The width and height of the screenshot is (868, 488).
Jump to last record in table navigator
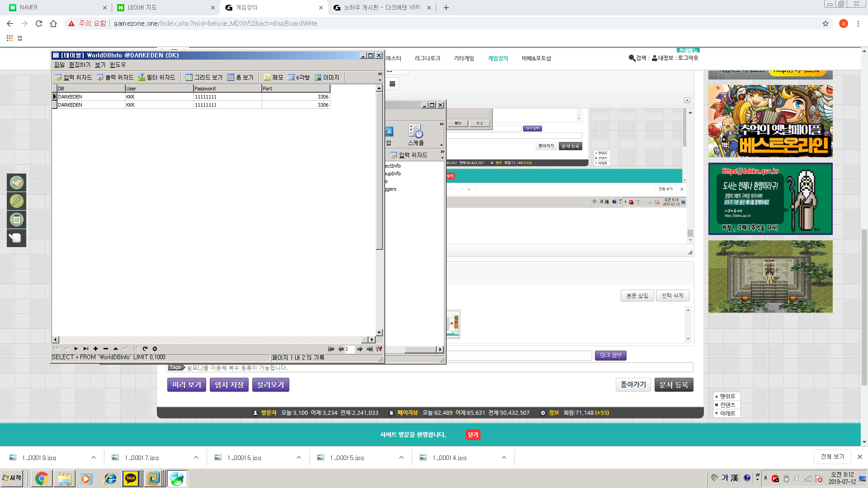pos(86,349)
